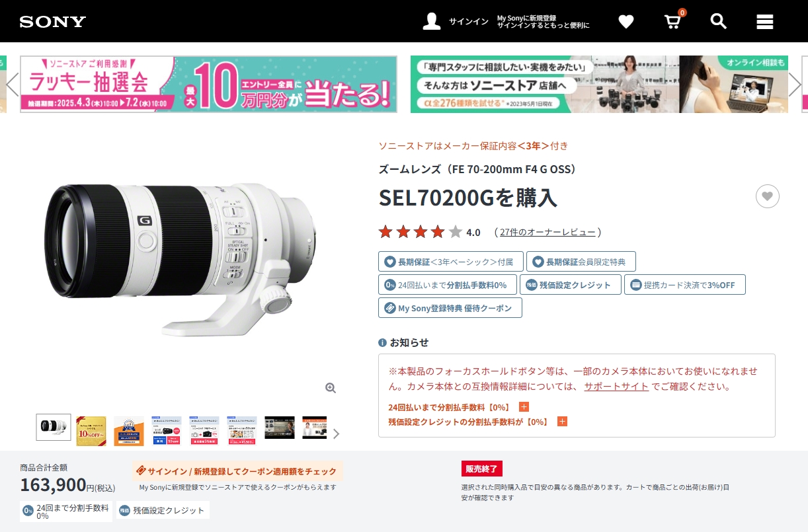Click the Sony logo
The height and width of the screenshot is (532, 808).
[x=53, y=22]
